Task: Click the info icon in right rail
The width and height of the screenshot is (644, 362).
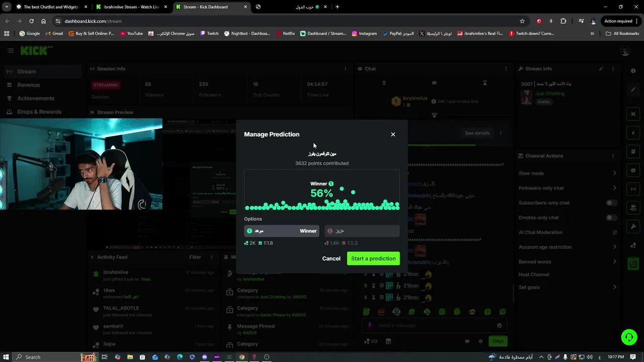Action: point(633,71)
